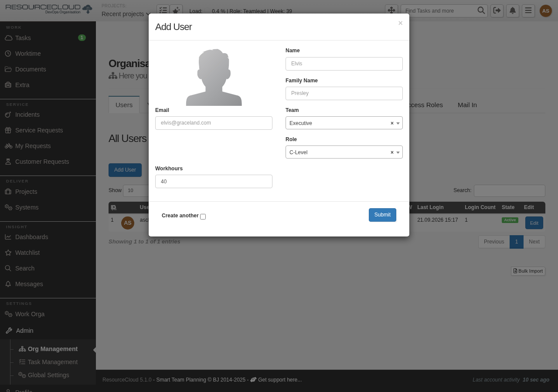
Task: Click the Email input field
Action: coord(214,123)
